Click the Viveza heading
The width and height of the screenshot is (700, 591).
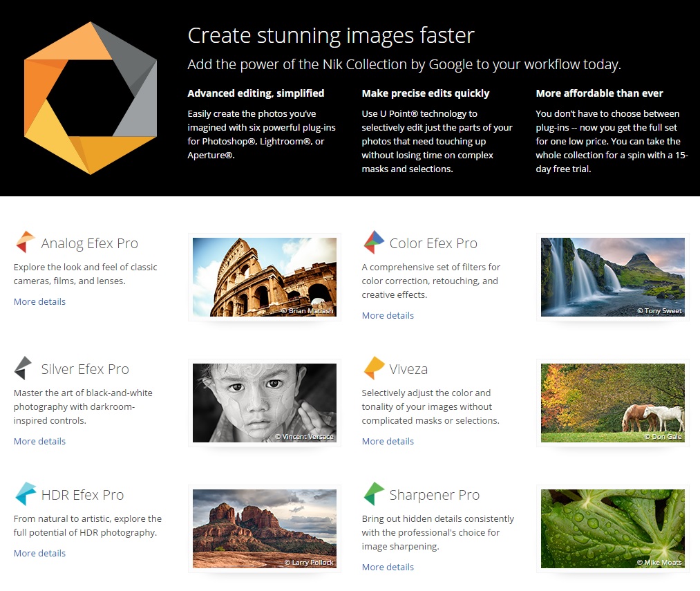coord(408,369)
